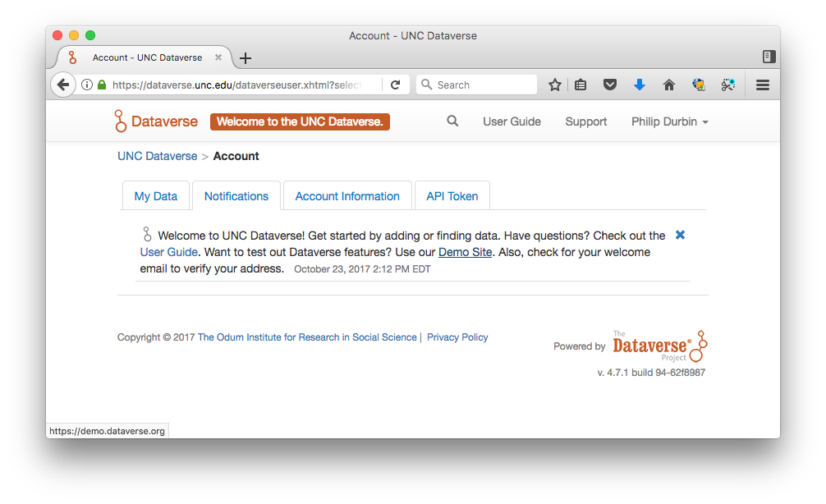The width and height of the screenshot is (826, 504).
Task: Click the Account breadcrumb text
Action: [x=236, y=156]
